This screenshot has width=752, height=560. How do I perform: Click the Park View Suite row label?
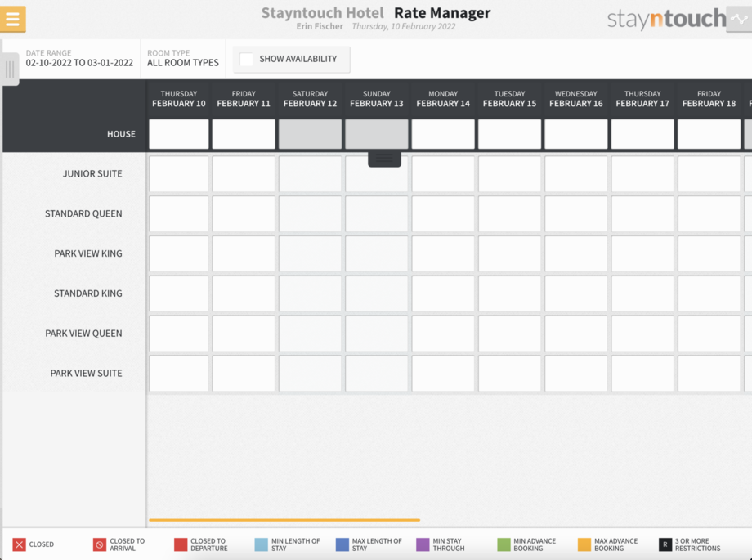(86, 373)
